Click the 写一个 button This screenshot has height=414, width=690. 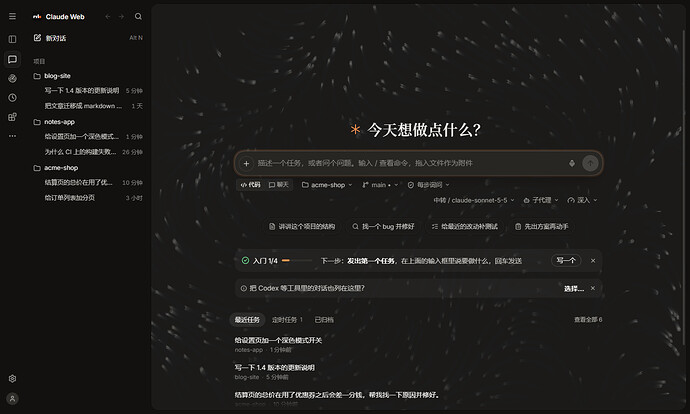point(566,260)
